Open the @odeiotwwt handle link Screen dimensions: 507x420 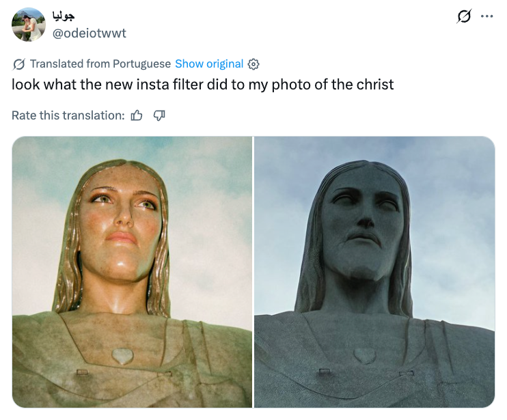(90, 33)
